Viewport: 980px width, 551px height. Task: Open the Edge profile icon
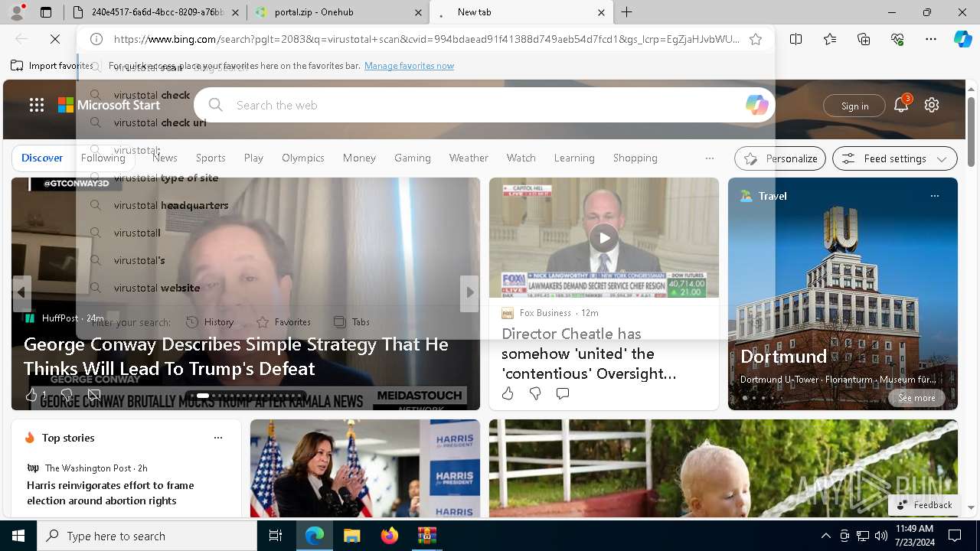(x=16, y=12)
